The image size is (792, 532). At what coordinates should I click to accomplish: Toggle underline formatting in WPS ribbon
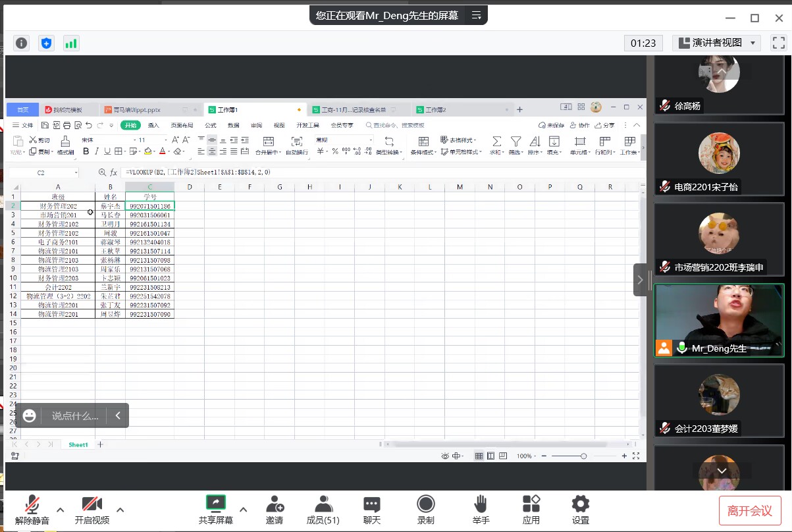107,151
